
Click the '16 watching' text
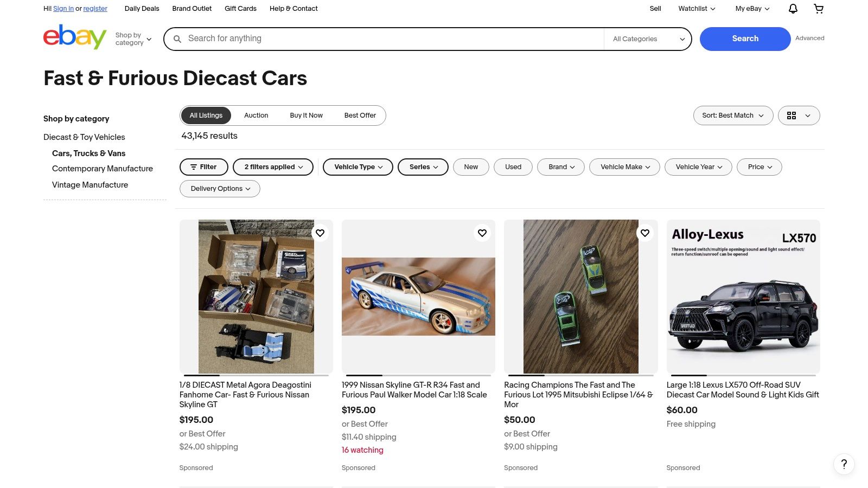point(362,450)
